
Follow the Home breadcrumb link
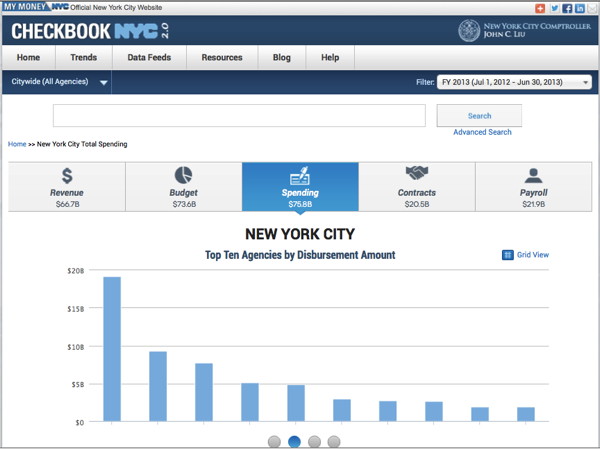pos(17,144)
